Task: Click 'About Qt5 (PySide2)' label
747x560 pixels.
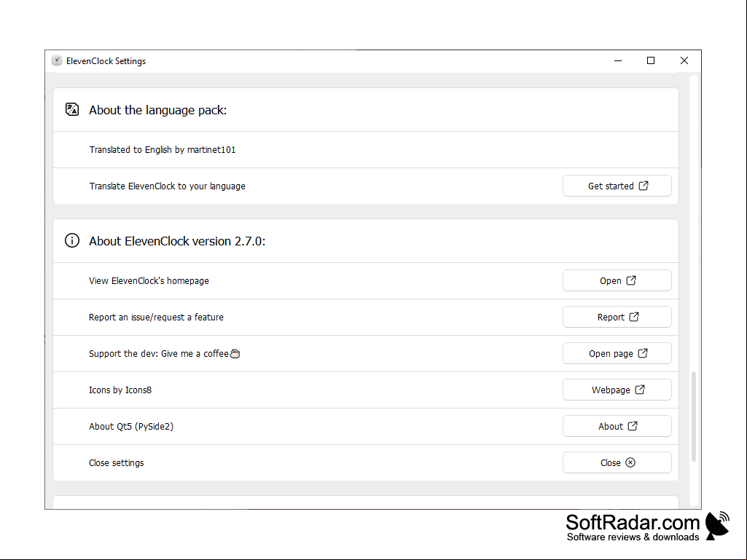Action: (x=131, y=427)
